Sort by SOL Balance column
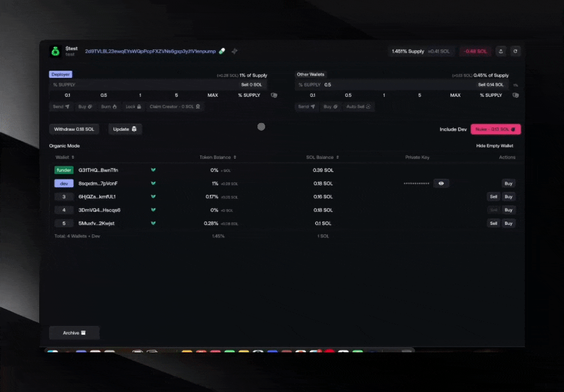 (x=322, y=157)
